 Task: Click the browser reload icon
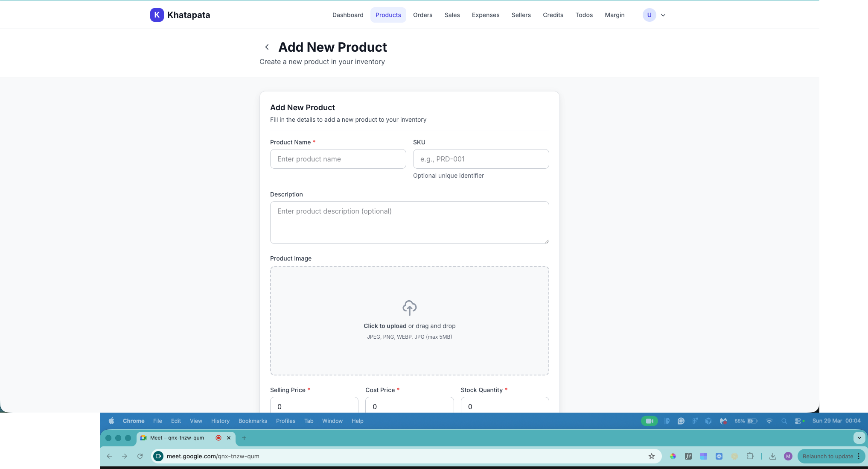point(140,456)
